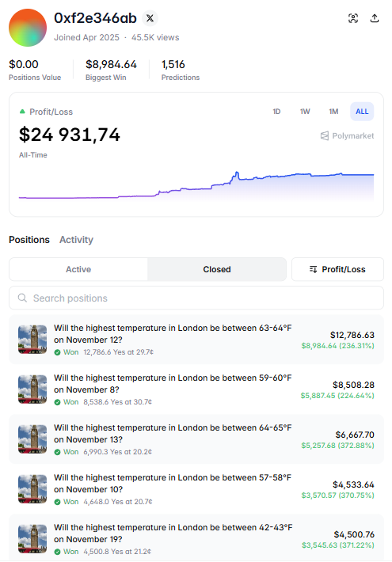Open the X (Twitter) profile link icon

coord(150,18)
